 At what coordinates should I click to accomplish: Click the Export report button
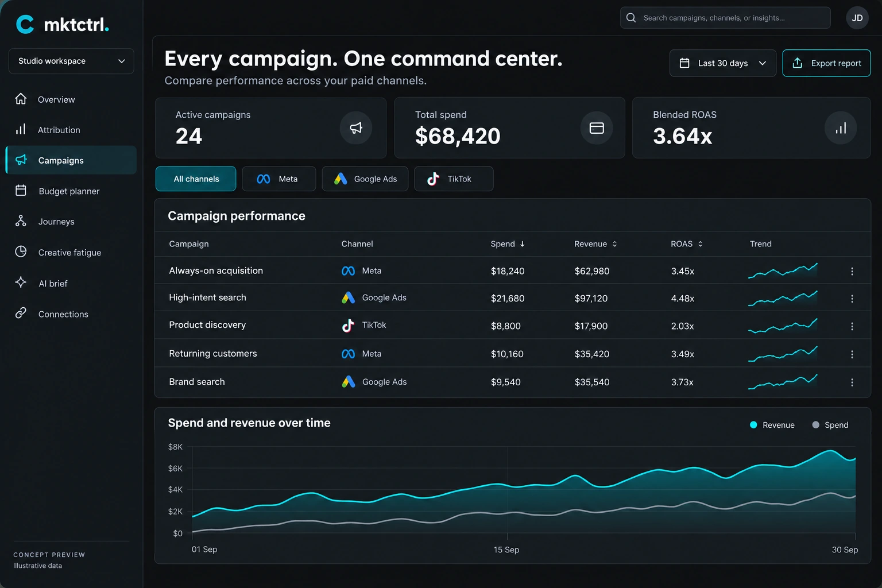point(826,63)
